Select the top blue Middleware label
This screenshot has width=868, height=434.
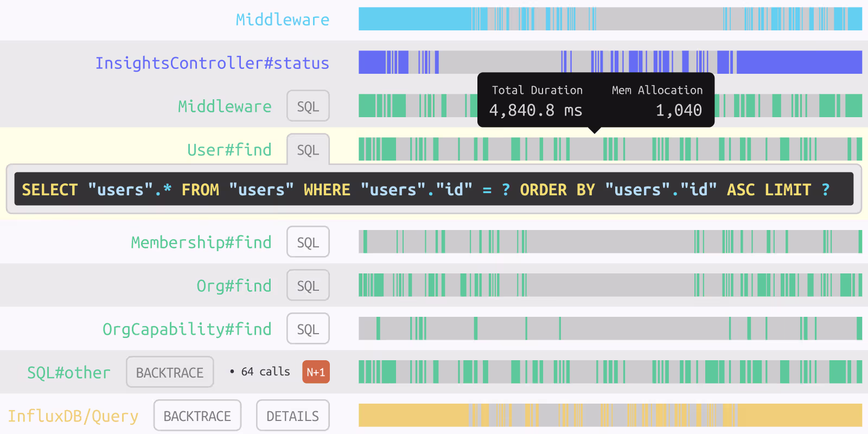click(282, 20)
